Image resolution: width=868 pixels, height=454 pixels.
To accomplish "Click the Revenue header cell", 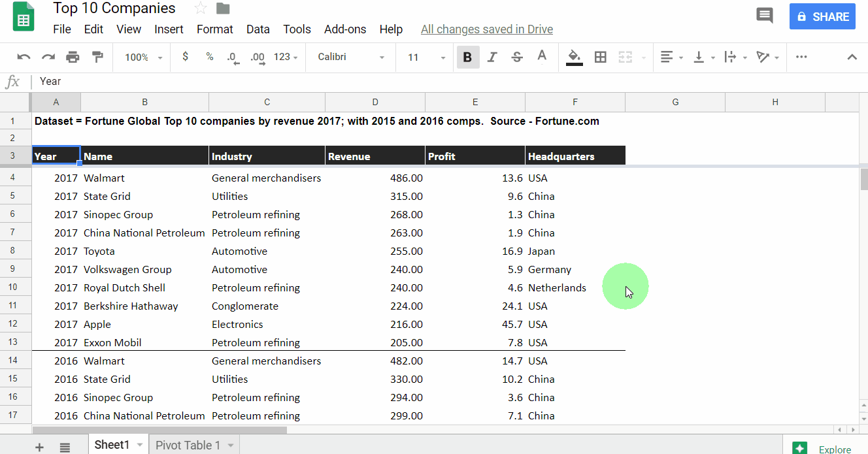I will tap(375, 156).
